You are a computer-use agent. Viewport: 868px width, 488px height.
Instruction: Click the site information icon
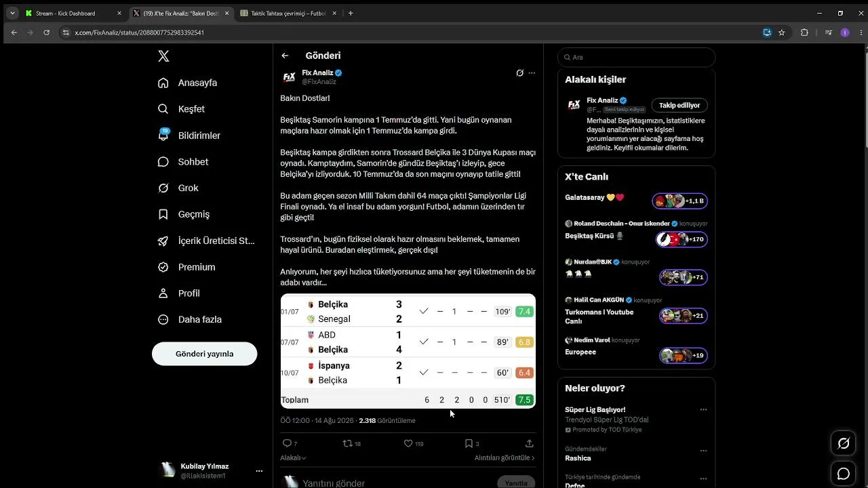[66, 33]
